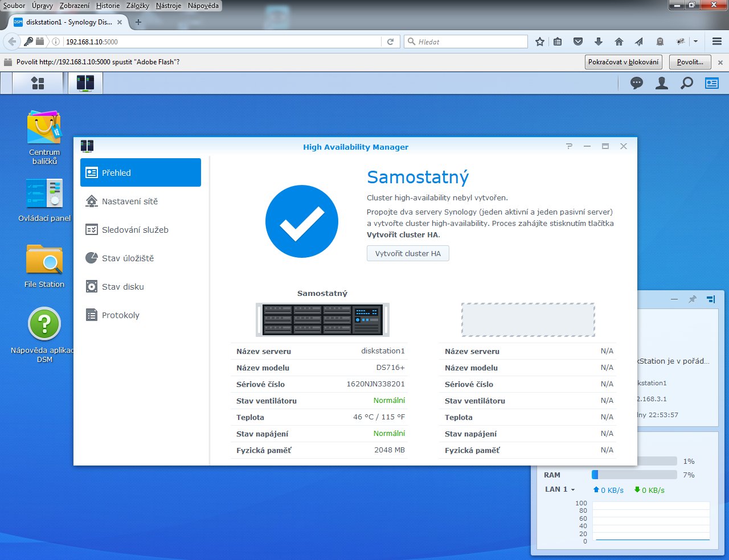
Task: Switch to Stav úložiště section
Action: click(128, 258)
